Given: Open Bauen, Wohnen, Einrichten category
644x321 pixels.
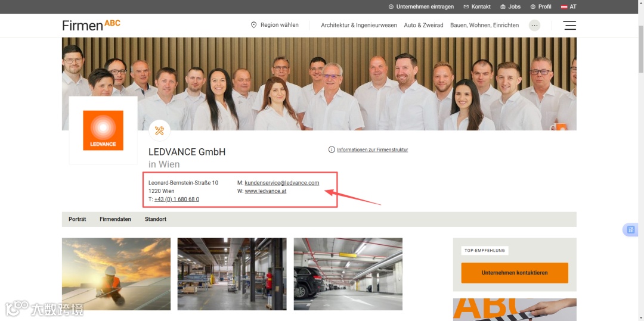Looking at the screenshot, I should 485,26.
